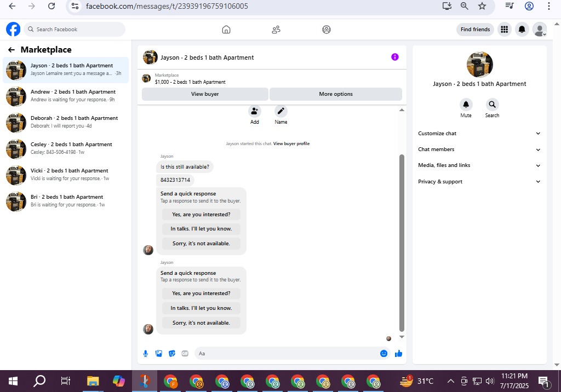This screenshot has width=561, height=392.
Task: Open Windows taskbar search
Action: click(x=39, y=381)
